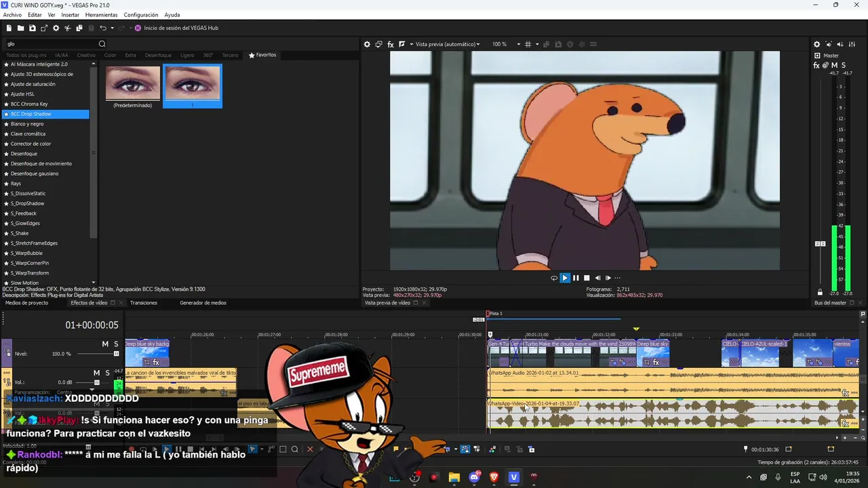
Task: Mute the first audio track with M
Action: (x=96, y=373)
